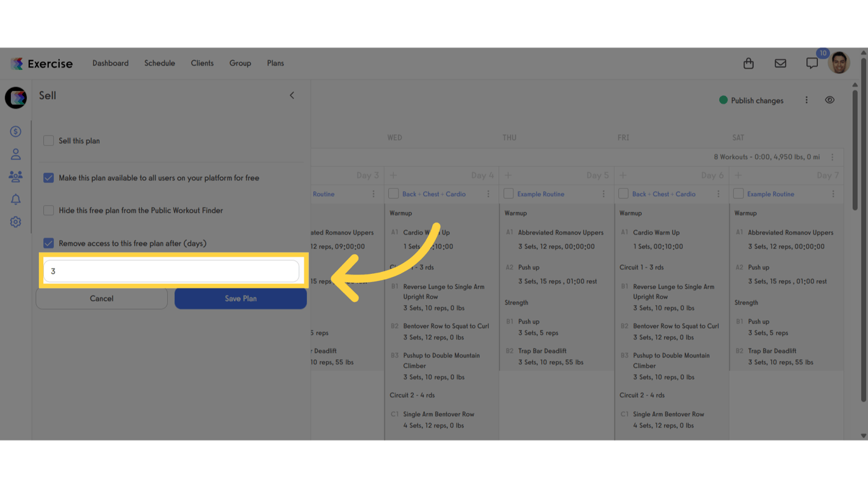Open Day 4 Back + Chest + Cardio options
Image resolution: width=868 pixels, height=488 pixels.
click(x=488, y=194)
